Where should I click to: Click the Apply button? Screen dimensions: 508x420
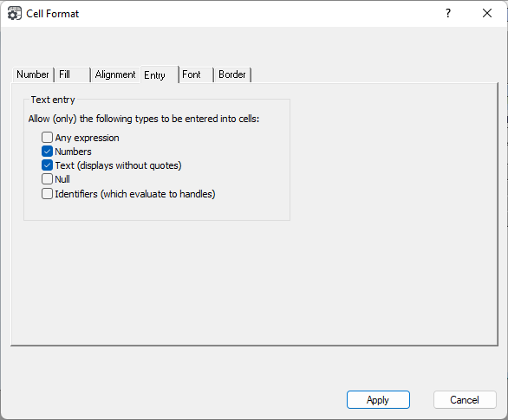[378, 400]
